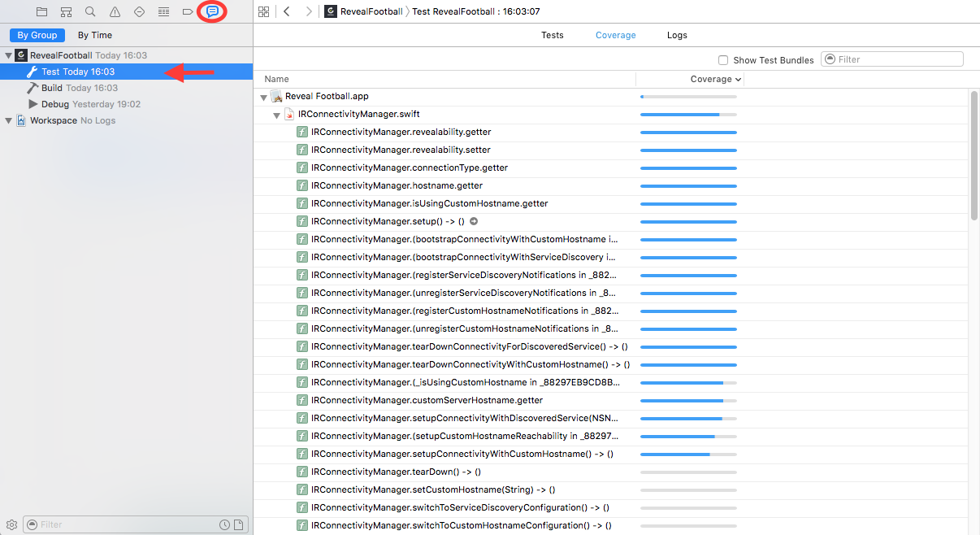
Task: Click the Workspace document icon
Action: 21,120
